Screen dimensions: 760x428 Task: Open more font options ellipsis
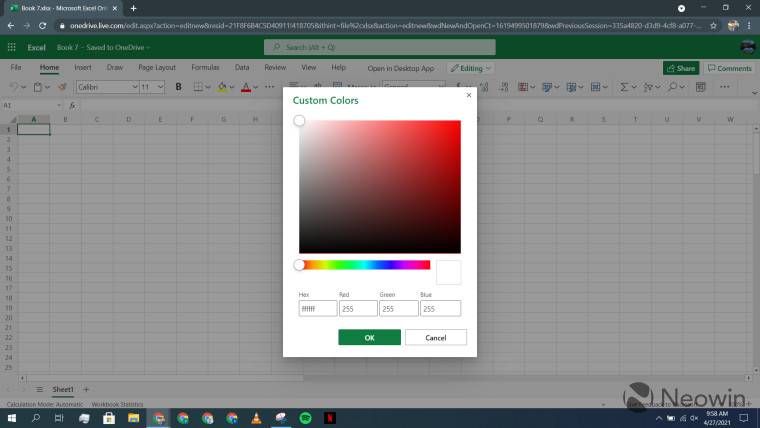point(269,87)
